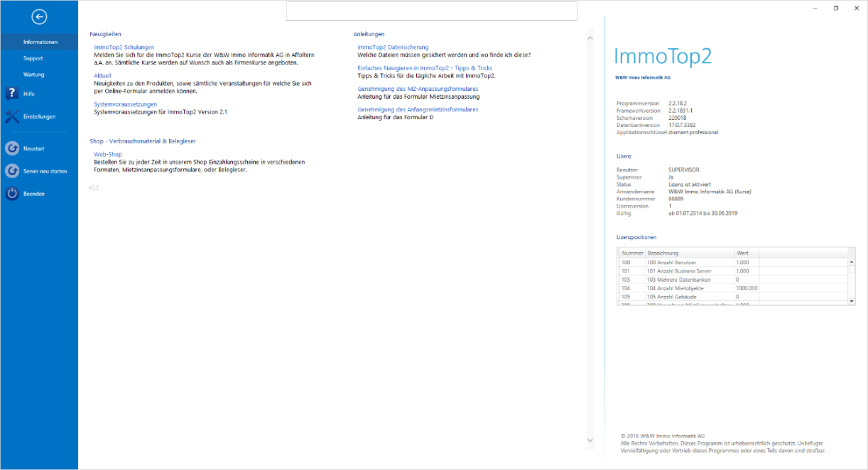The height and width of the screenshot is (470, 868).
Task: Click the Lizenzpositionen table scrollbar thumb
Action: pos(852,270)
